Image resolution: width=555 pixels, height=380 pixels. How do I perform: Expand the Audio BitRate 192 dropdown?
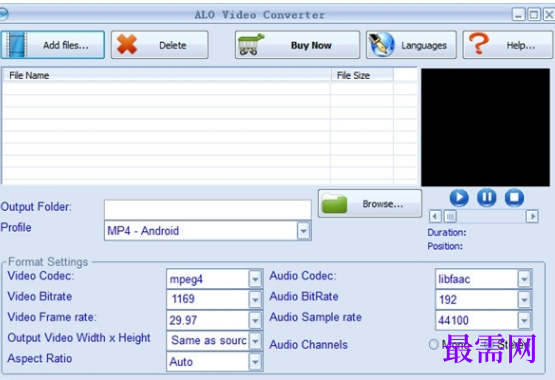click(x=524, y=300)
